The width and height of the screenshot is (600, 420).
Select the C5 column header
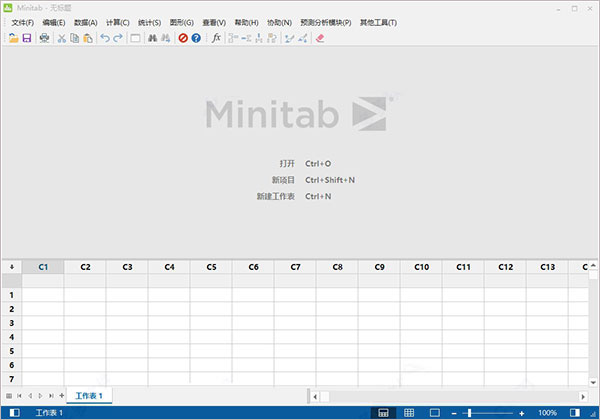click(211, 267)
